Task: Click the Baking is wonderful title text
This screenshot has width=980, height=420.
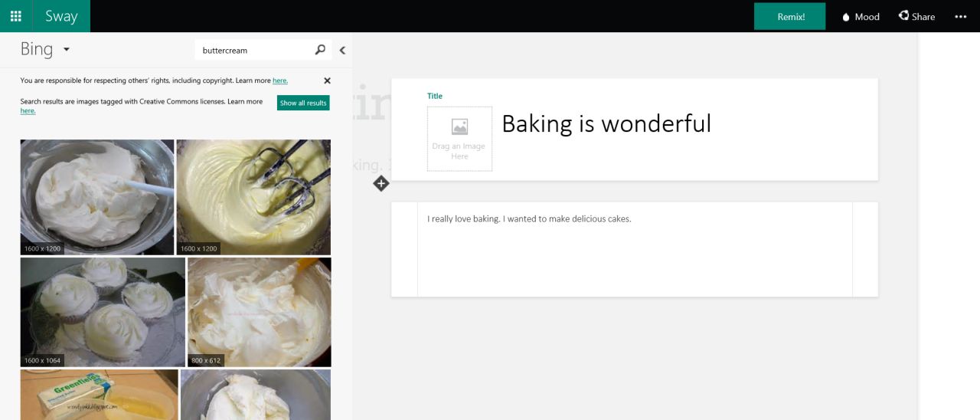Action: (x=606, y=123)
